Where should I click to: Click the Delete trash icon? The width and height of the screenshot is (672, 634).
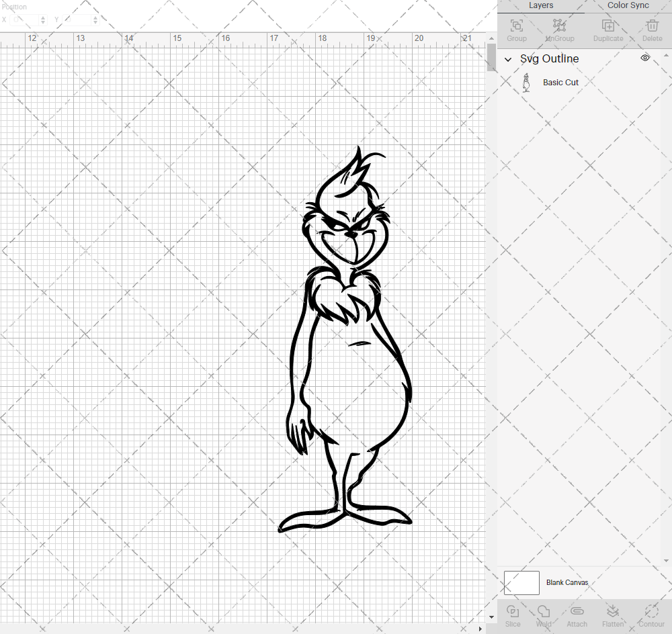point(653,26)
